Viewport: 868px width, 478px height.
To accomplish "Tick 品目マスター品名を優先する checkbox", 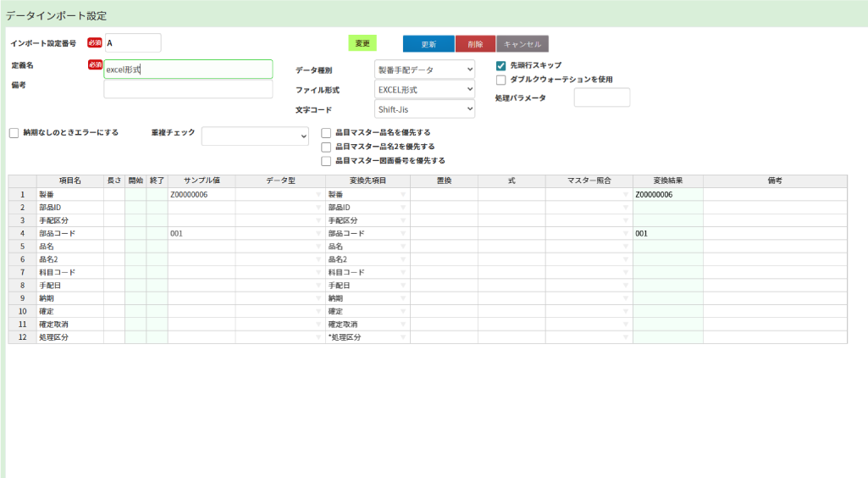I will click(x=326, y=132).
